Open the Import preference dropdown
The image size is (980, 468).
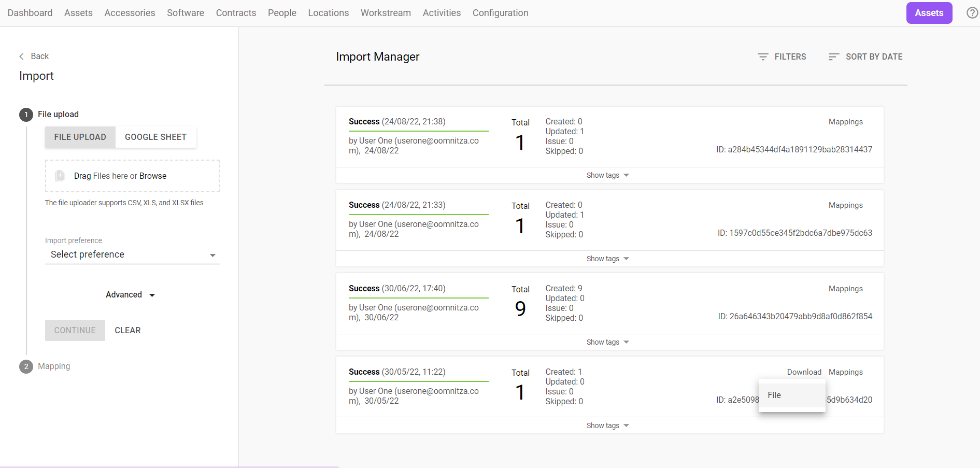pos(132,255)
